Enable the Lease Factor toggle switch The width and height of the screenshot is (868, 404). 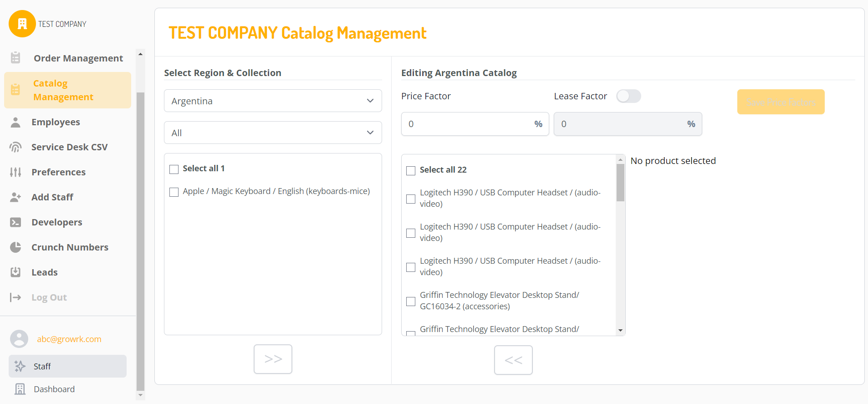(x=628, y=96)
